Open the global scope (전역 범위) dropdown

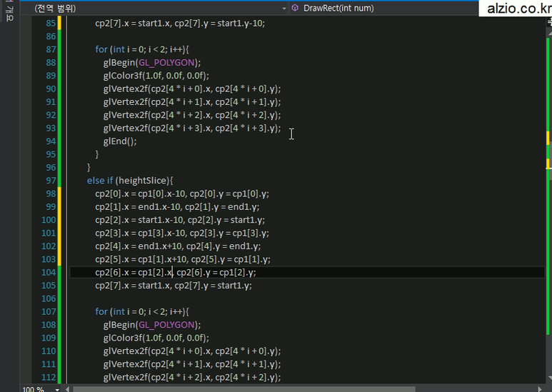(x=155, y=8)
